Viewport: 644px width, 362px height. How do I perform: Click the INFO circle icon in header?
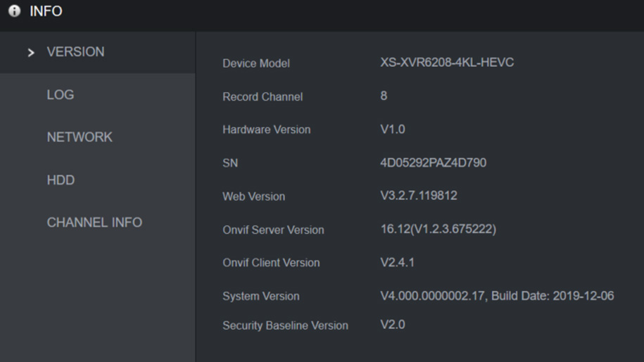[x=13, y=12]
